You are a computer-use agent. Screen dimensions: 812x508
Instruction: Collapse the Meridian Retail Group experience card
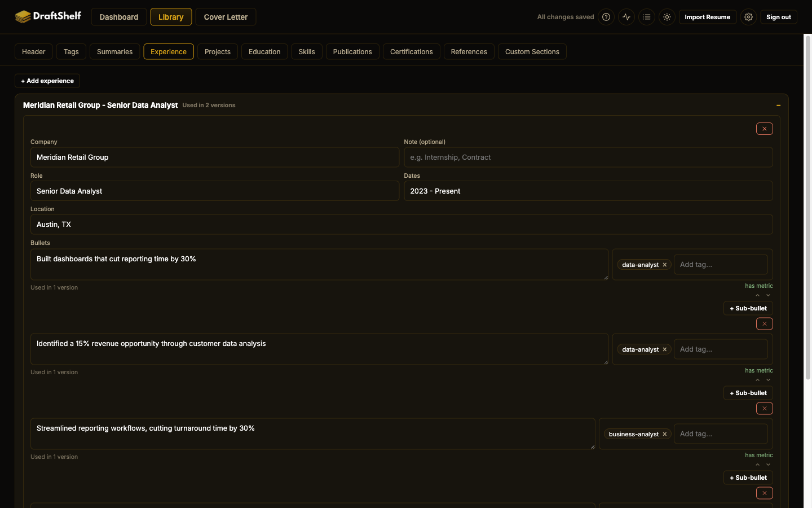point(778,106)
